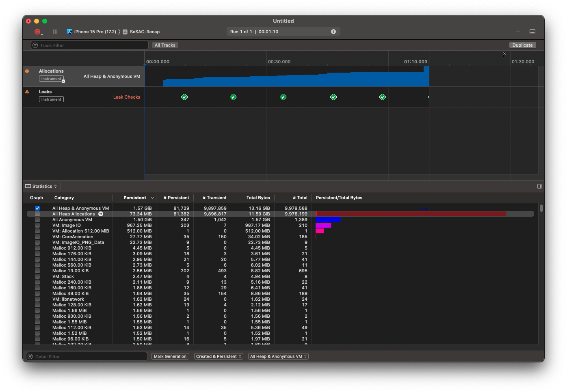567x392 pixels.
Task: Open the Statistics detail view selector
Action: pos(41,186)
